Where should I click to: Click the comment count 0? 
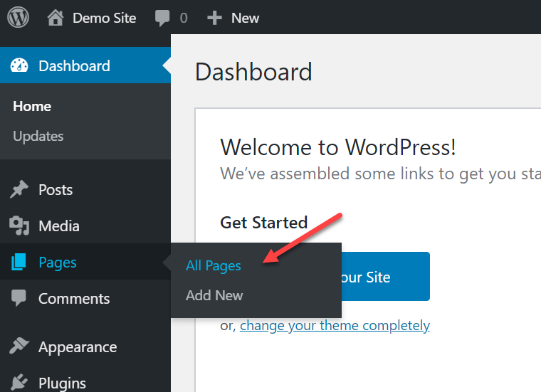(184, 18)
